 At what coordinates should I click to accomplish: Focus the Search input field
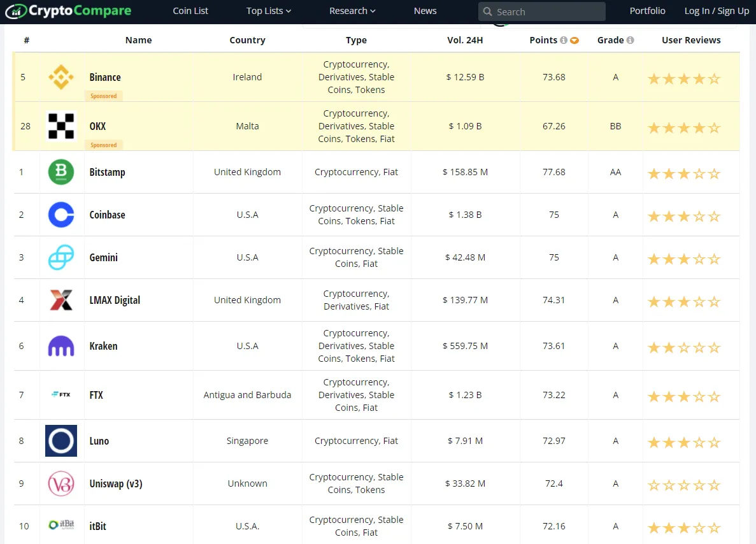(542, 11)
